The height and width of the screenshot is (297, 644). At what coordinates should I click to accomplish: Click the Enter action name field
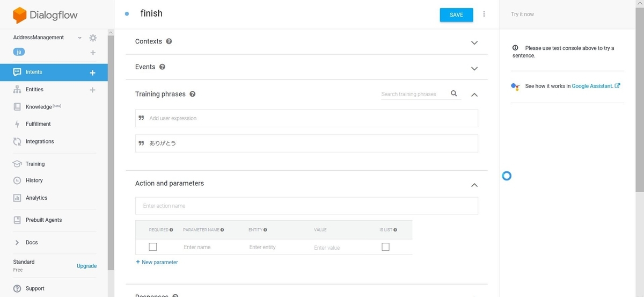(x=306, y=206)
